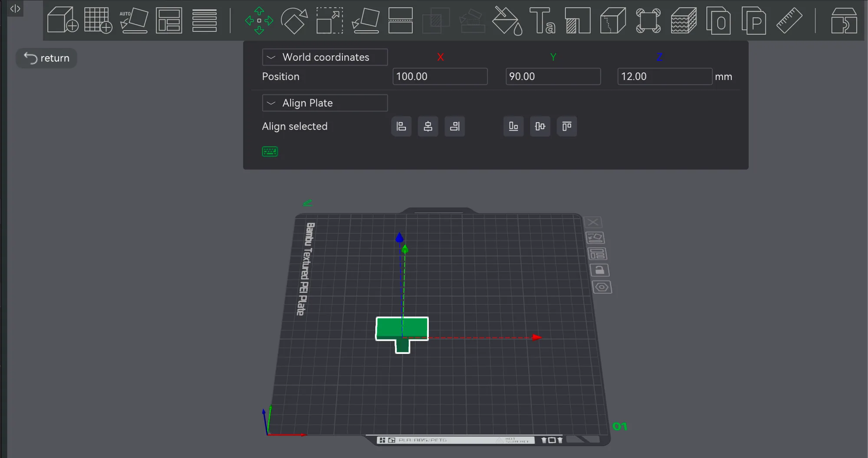Screen dimensions: 868x458
Task: Select the Move tool
Action: (259, 20)
